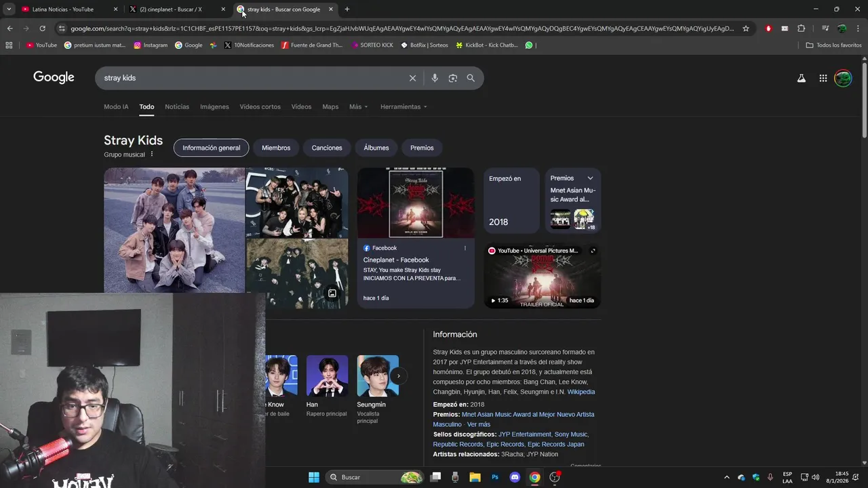The width and height of the screenshot is (868, 488).
Task: Switch to the Videos cortos tab
Action: 260,106
